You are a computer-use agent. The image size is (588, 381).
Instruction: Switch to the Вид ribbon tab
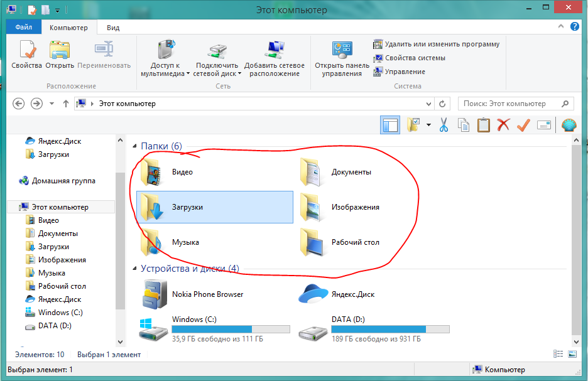point(113,28)
